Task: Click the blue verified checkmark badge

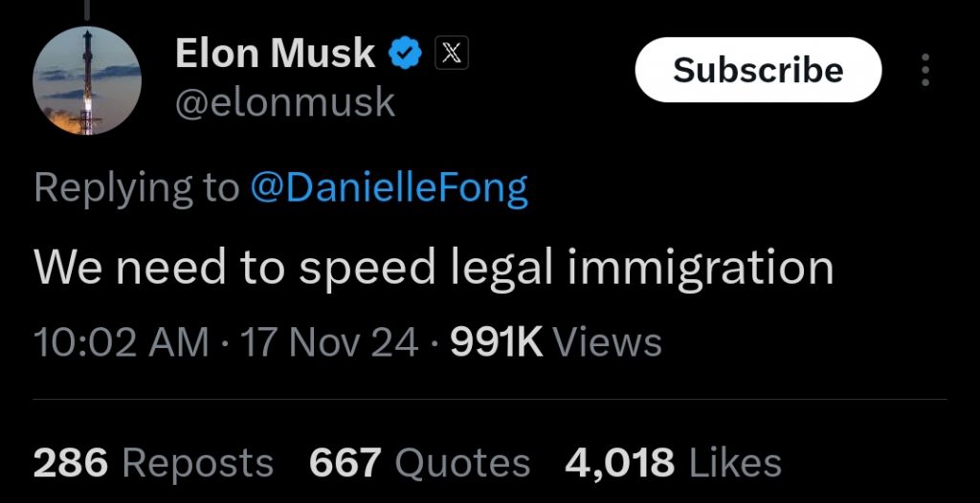Action: pos(406,54)
